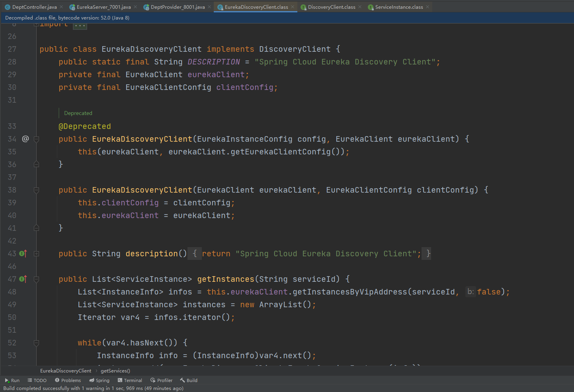Click line number 30 in gutter
574x392 pixels.
pyautogui.click(x=12, y=87)
